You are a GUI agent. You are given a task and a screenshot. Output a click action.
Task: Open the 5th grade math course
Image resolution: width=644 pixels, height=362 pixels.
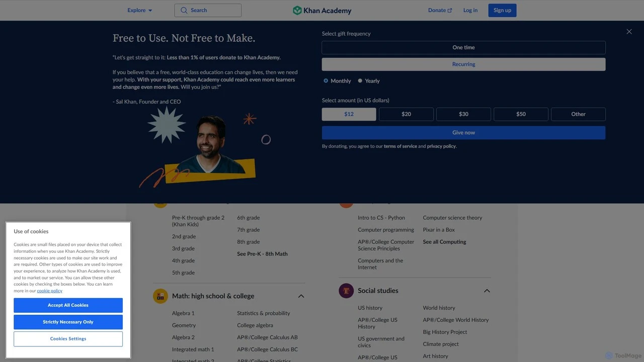pyautogui.click(x=183, y=273)
